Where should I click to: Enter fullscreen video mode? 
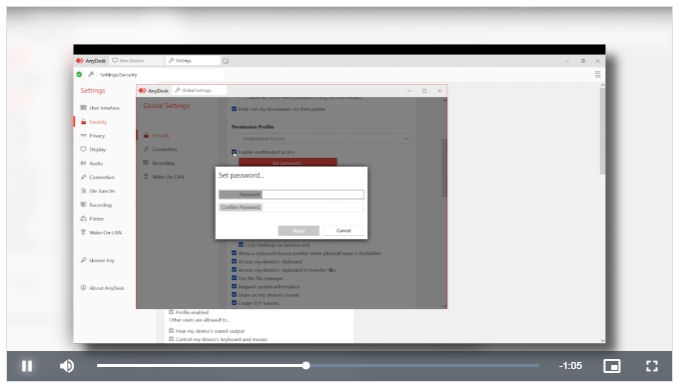(x=652, y=366)
